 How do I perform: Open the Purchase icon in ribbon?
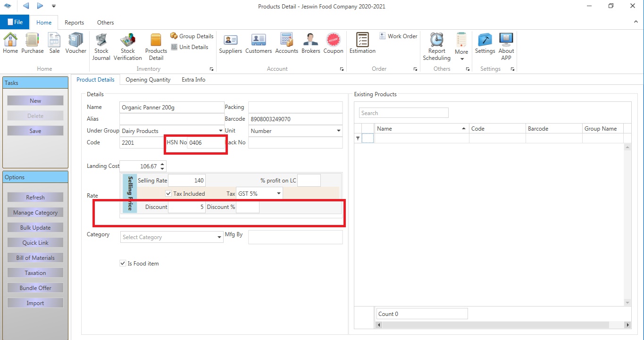click(32, 43)
